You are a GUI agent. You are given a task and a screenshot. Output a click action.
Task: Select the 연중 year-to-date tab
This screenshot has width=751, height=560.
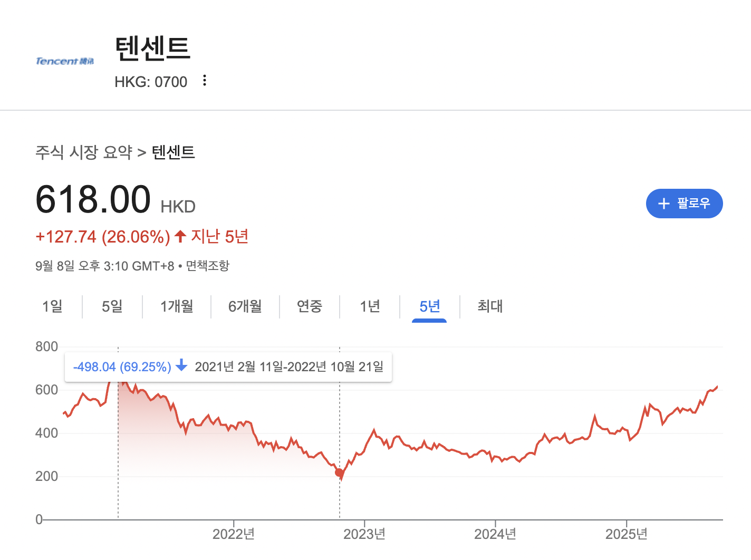[x=309, y=306]
